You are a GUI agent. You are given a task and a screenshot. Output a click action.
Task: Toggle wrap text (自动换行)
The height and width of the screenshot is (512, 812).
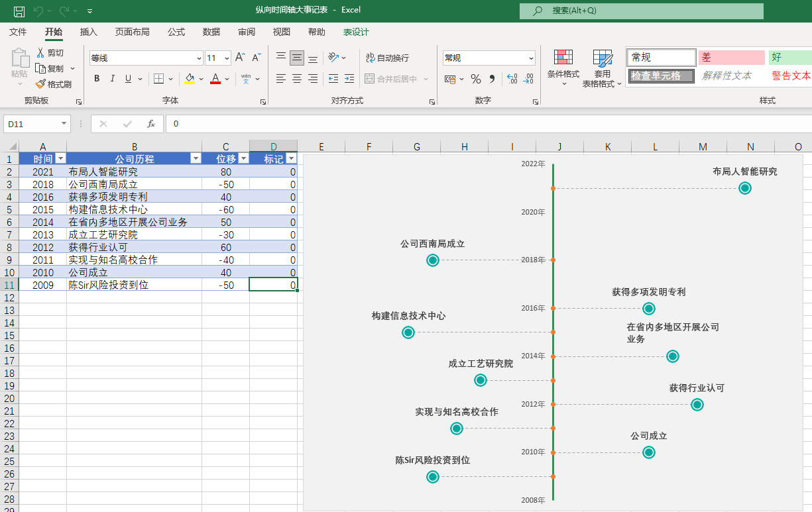tap(387, 58)
